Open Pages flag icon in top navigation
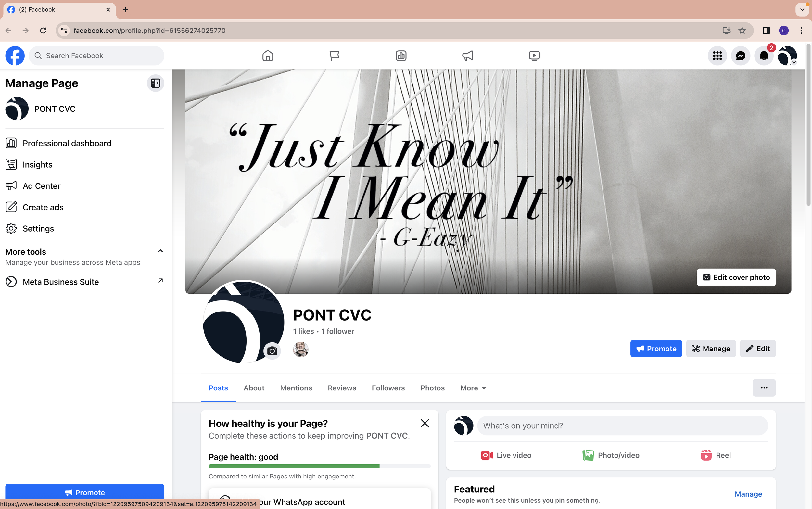Image resolution: width=812 pixels, height=509 pixels. (x=334, y=56)
